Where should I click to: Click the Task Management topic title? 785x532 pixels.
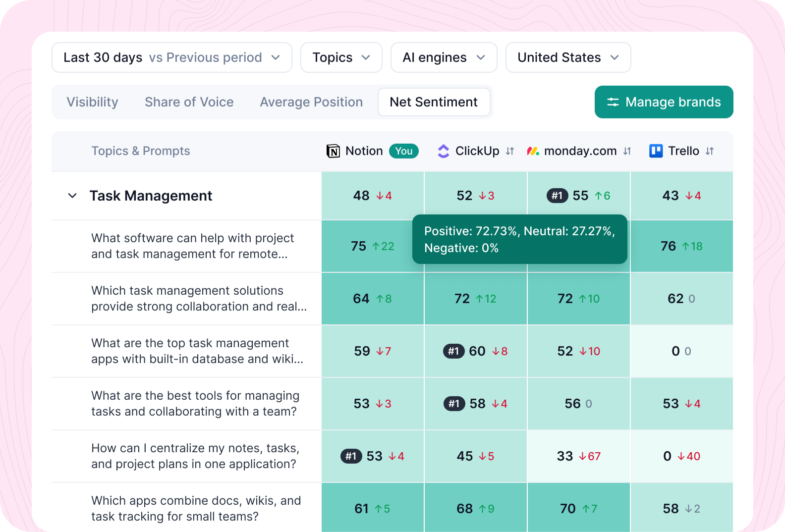point(151,196)
